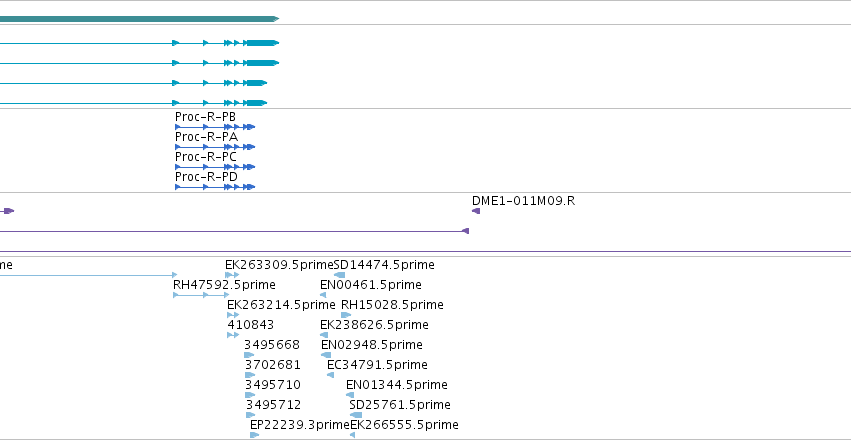Click the 3495712 feature label
This screenshot has width=851, height=440.
[x=273, y=405]
